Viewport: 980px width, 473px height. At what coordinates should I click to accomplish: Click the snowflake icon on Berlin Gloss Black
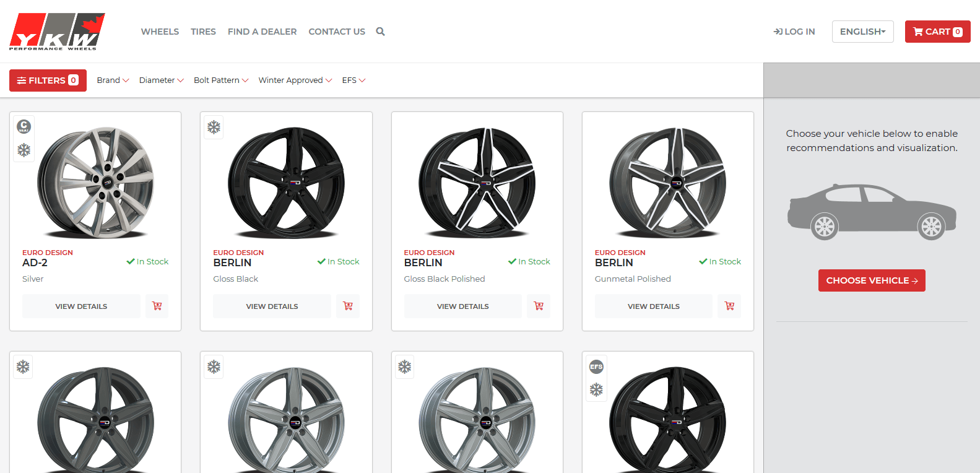[x=214, y=127]
